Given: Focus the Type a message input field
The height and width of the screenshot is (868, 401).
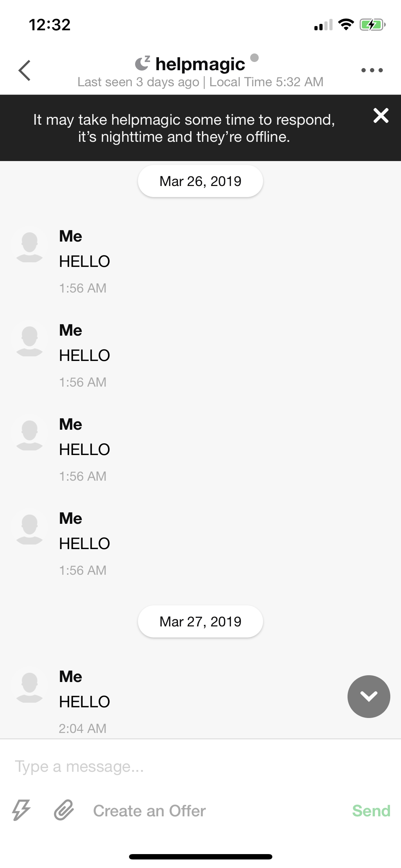Looking at the screenshot, I should click(200, 766).
